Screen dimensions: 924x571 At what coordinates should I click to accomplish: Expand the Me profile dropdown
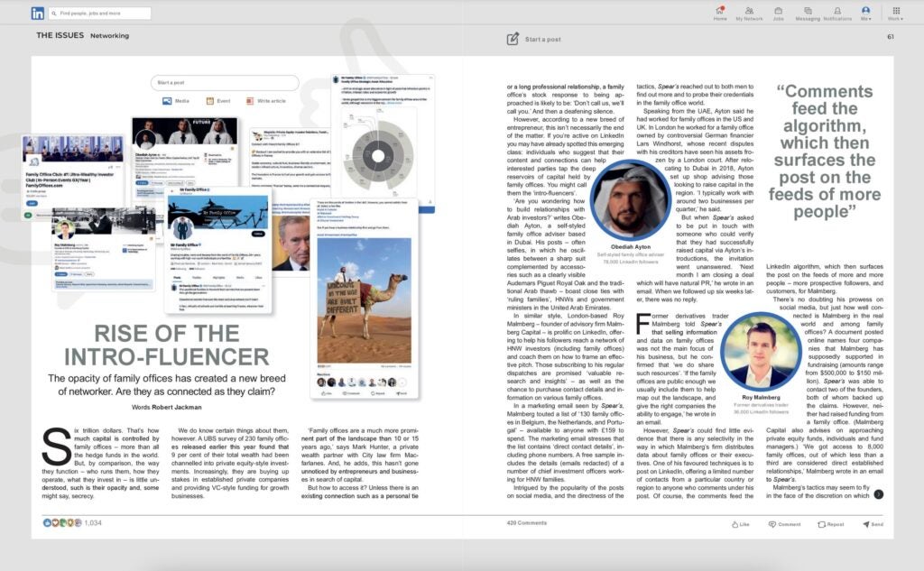[865, 14]
